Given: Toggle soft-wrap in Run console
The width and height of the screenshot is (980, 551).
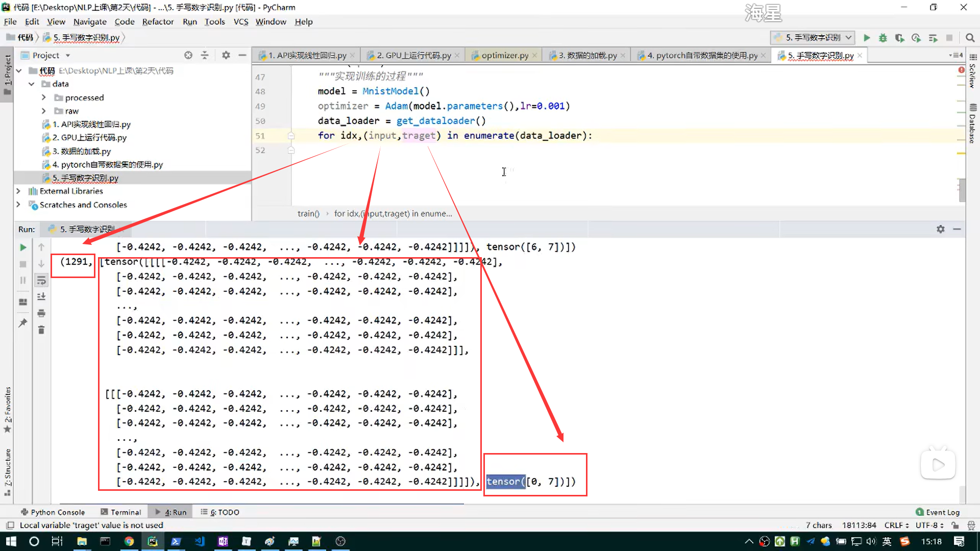Looking at the screenshot, I should [41, 280].
